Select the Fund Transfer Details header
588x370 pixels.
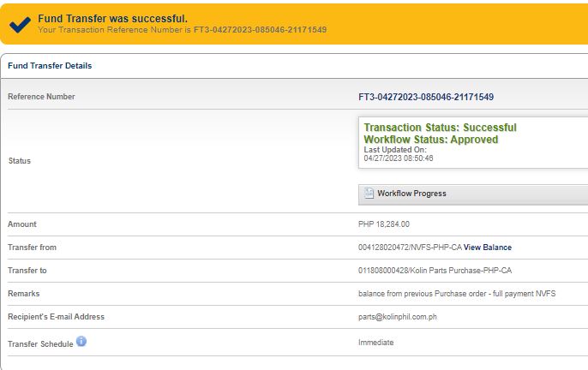click(x=50, y=66)
